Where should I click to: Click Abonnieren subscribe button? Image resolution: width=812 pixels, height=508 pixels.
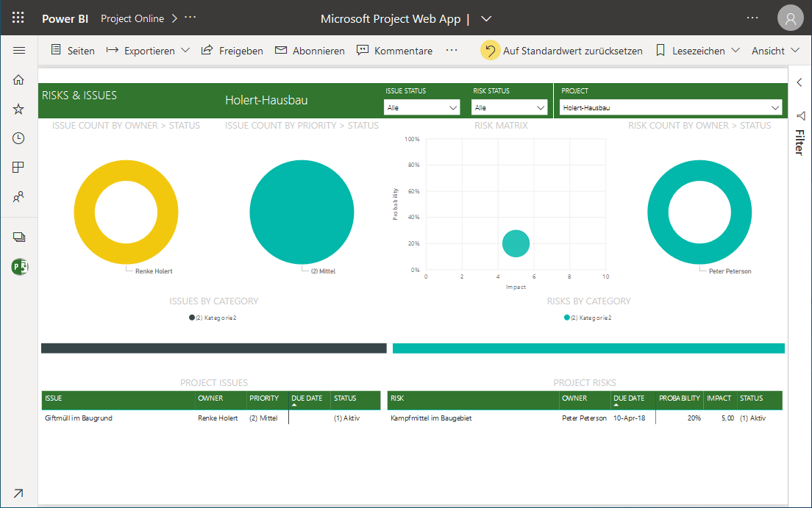[310, 50]
